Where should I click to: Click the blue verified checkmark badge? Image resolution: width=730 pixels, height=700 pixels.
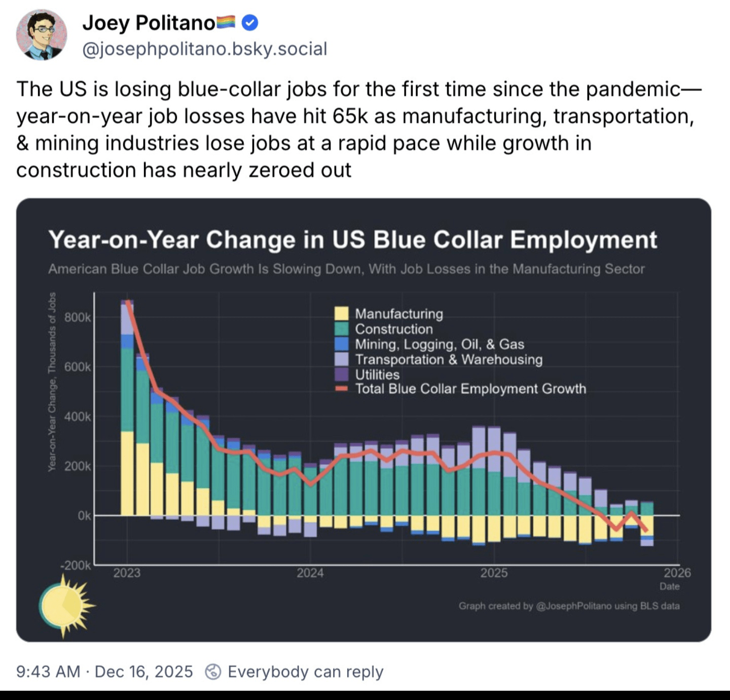tap(250, 23)
